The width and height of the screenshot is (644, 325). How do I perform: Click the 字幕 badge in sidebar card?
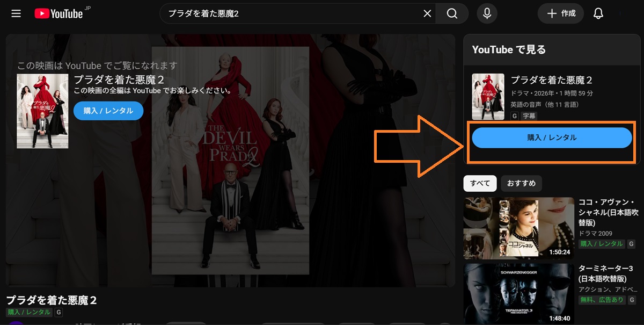click(529, 115)
